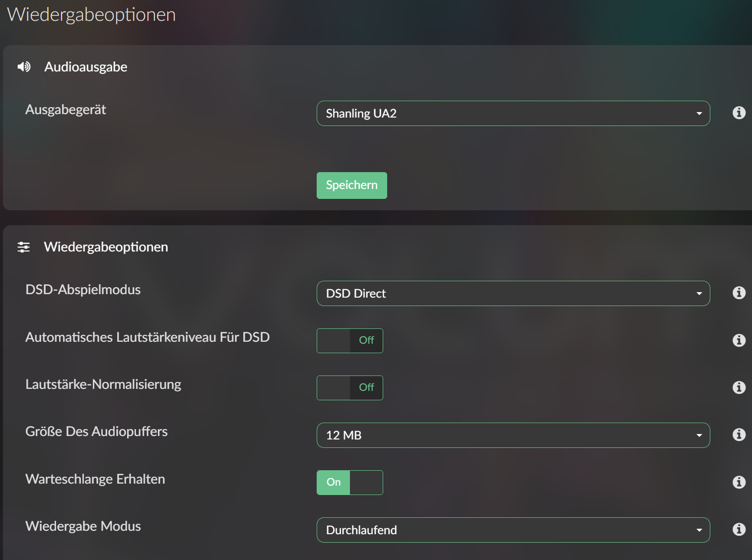Open info about Wiedergabe Modus
Screen dimensions: 752x560
[739, 529]
